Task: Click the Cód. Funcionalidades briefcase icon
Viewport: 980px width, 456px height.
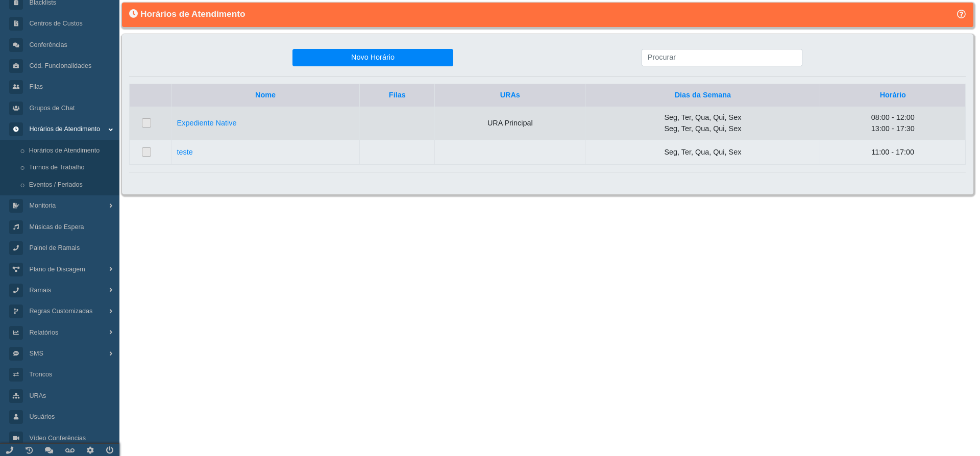Action: (16, 66)
